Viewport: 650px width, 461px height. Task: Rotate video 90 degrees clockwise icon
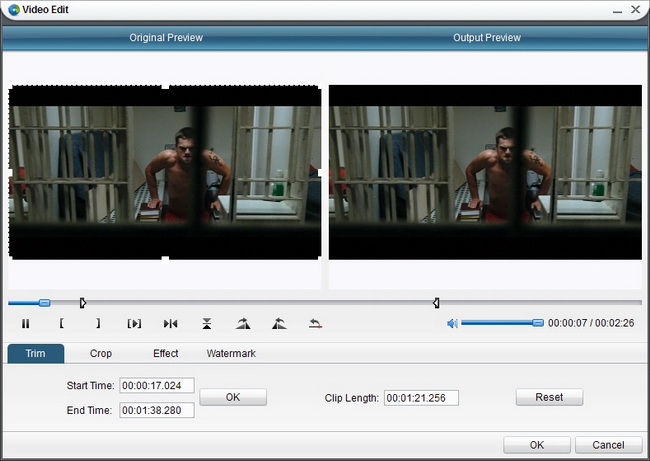243,323
